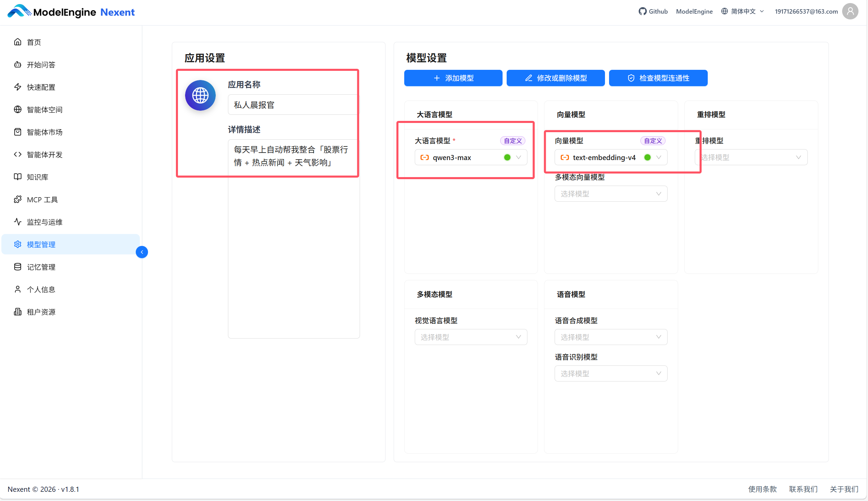Viewport: 868px width, 501px height.
Task: Open the ModelEngine link in the header
Action: pos(694,11)
